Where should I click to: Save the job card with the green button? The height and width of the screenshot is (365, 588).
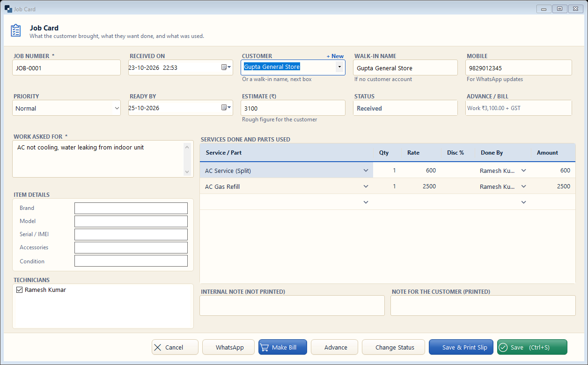tap(532, 347)
